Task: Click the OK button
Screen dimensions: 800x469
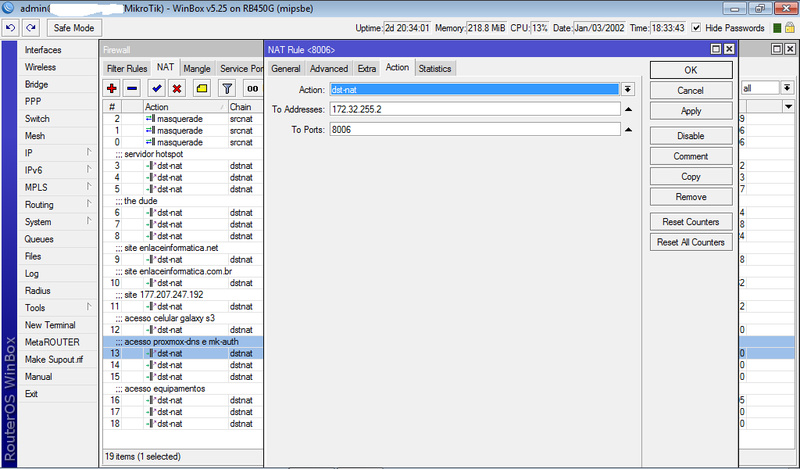Action: (691, 70)
